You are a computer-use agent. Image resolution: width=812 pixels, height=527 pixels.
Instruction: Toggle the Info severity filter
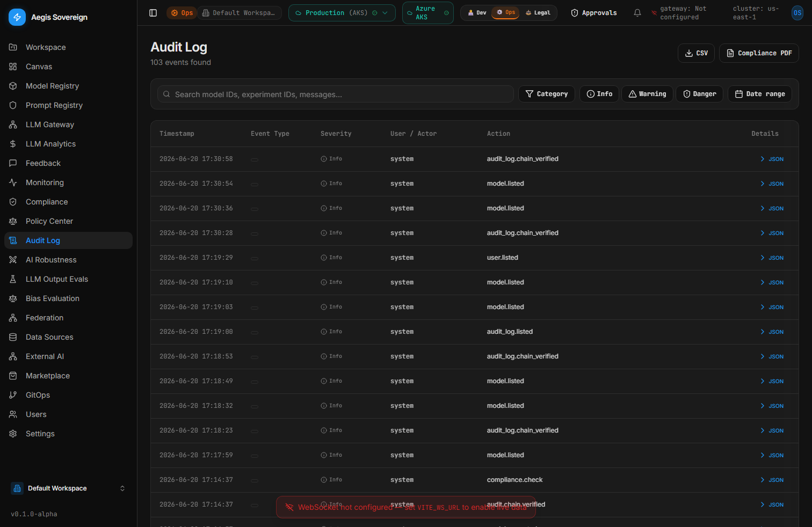(599, 94)
